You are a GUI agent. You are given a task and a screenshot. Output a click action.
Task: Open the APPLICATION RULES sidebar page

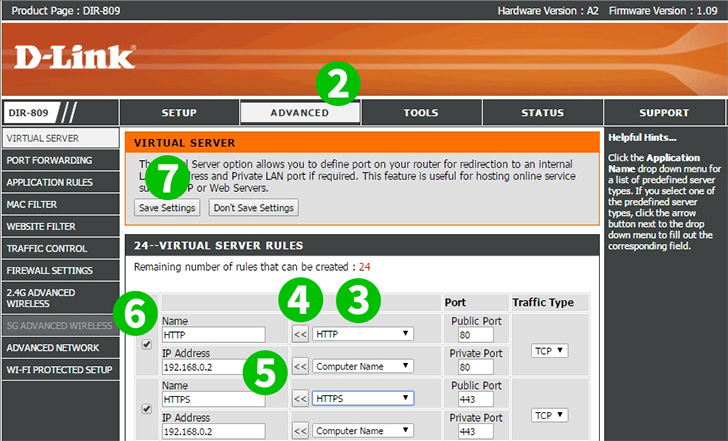click(60, 182)
